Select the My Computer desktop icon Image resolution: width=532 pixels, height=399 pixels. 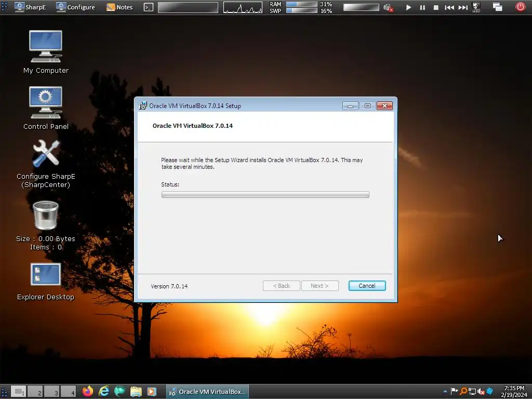46,52
